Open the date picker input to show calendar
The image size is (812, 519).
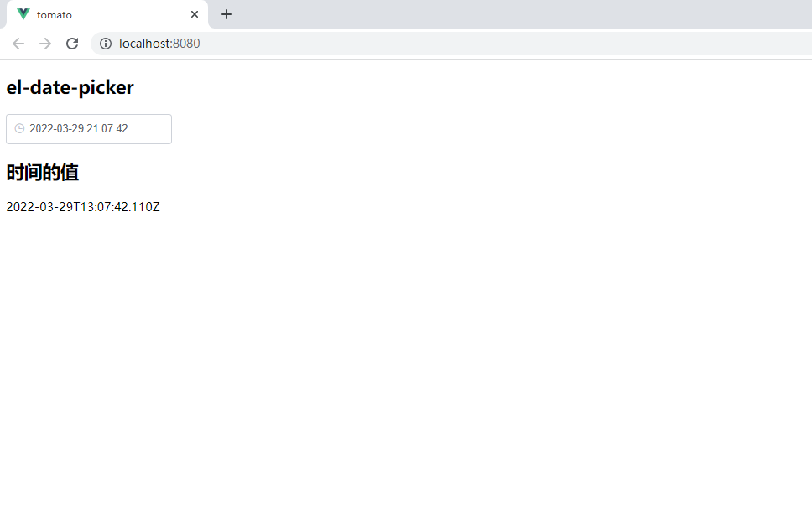click(x=88, y=128)
